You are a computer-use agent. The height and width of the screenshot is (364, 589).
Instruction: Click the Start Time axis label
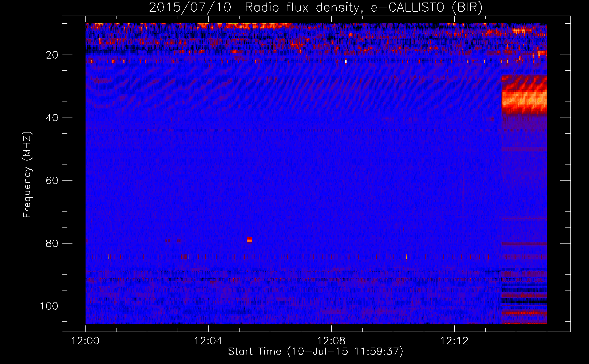[316, 352]
